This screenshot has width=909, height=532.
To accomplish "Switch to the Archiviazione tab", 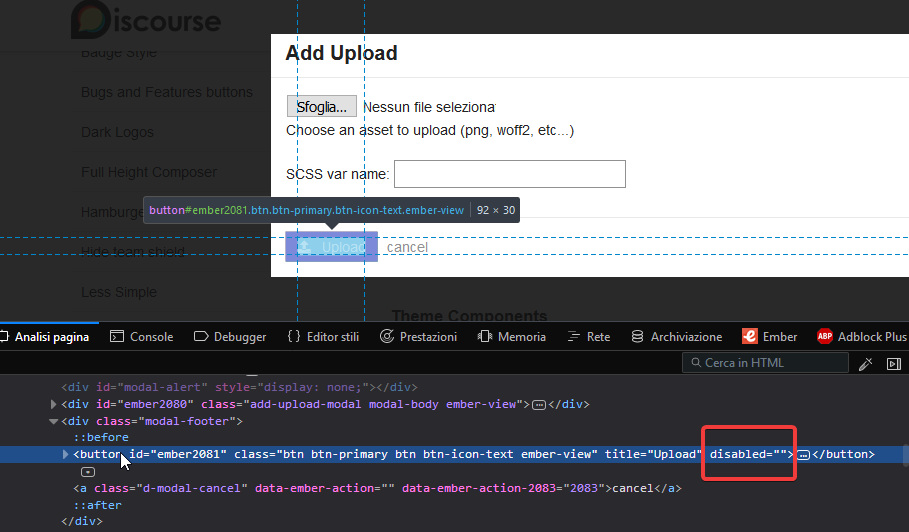I will [677, 337].
